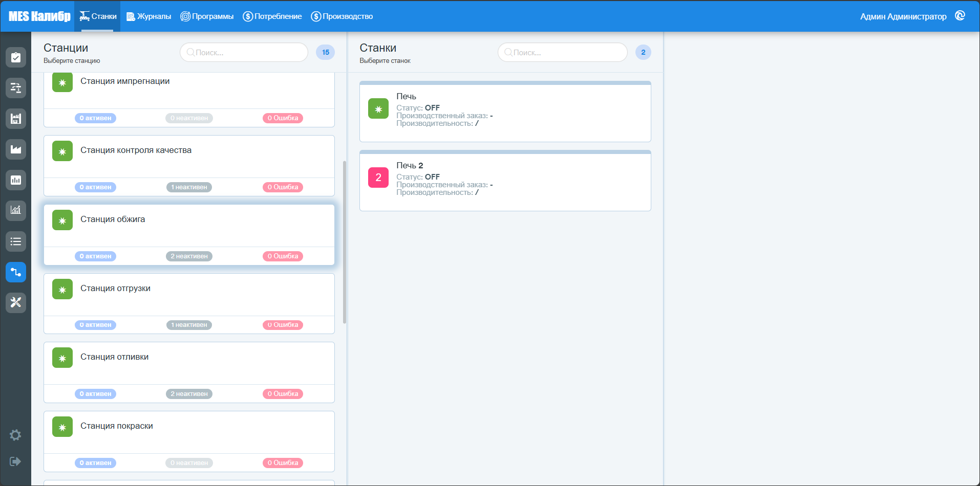Open the Потребление tab
Screen dimensions: 980x486
click(272, 16)
